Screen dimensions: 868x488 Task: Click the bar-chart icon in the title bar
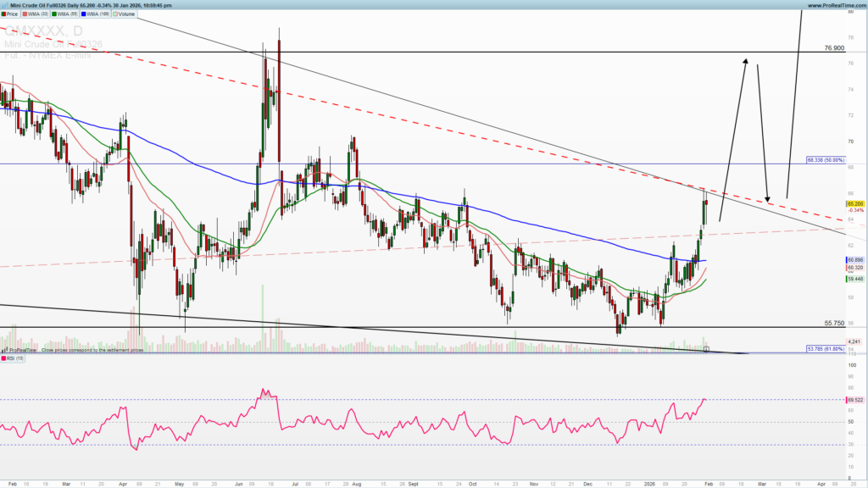coord(6,5)
